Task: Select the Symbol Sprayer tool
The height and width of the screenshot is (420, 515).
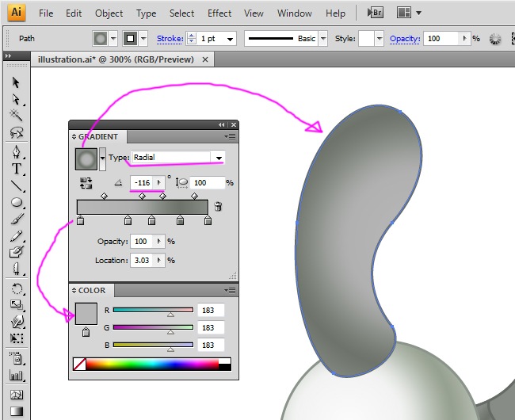Action: [x=15, y=358]
